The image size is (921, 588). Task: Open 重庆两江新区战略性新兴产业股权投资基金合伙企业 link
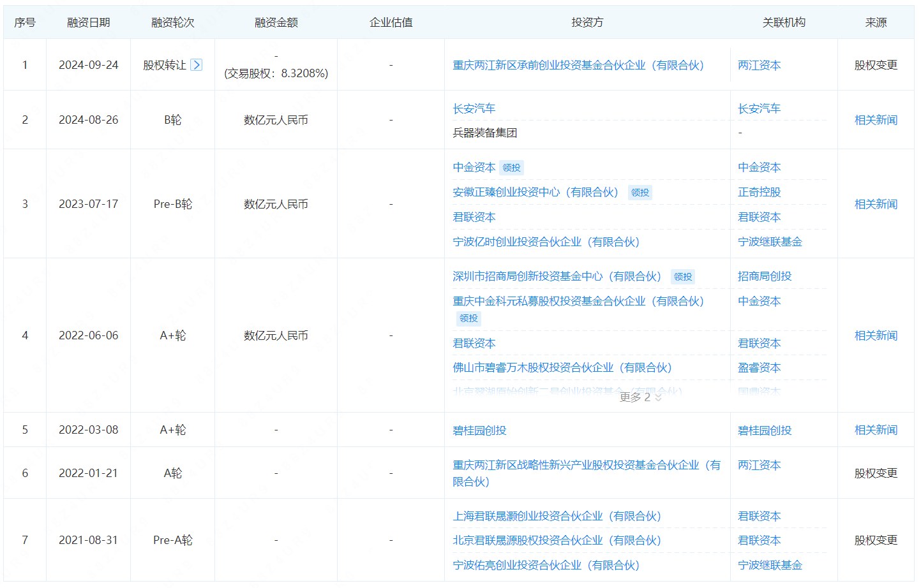(x=587, y=473)
